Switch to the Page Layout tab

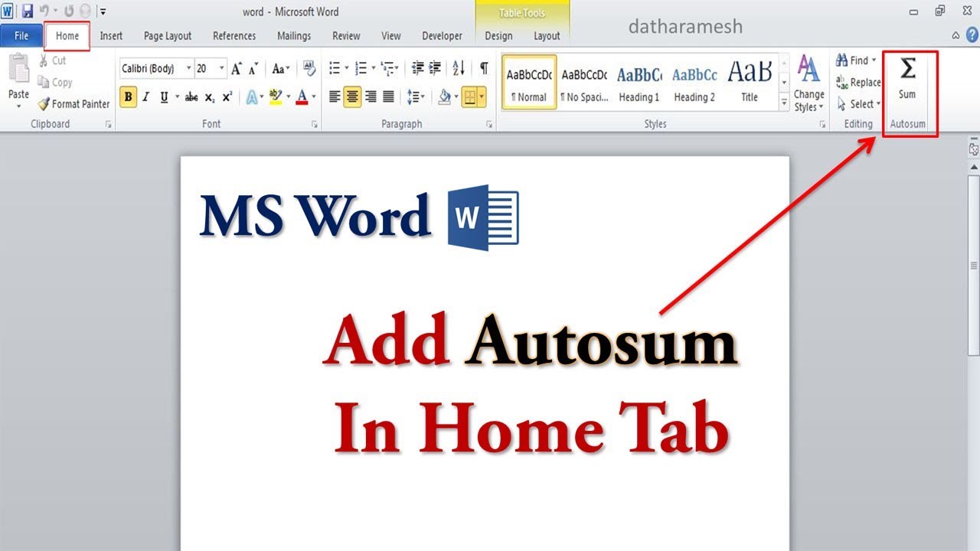(168, 36)
